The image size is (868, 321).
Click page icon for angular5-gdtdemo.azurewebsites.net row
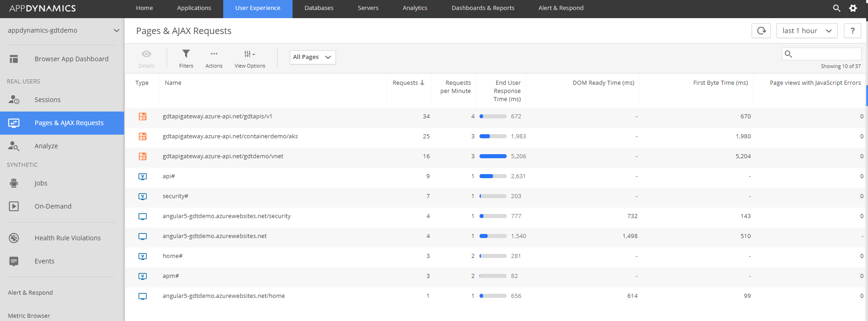[x=143, y=236]
